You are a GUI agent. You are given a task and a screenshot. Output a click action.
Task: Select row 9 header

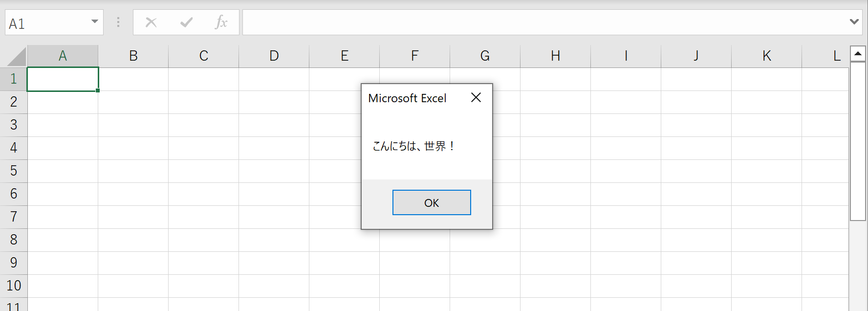tap(14, 263)
